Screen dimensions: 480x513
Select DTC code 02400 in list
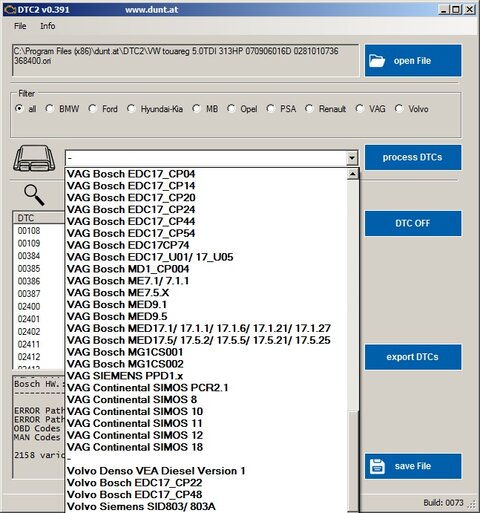point(29,306)
